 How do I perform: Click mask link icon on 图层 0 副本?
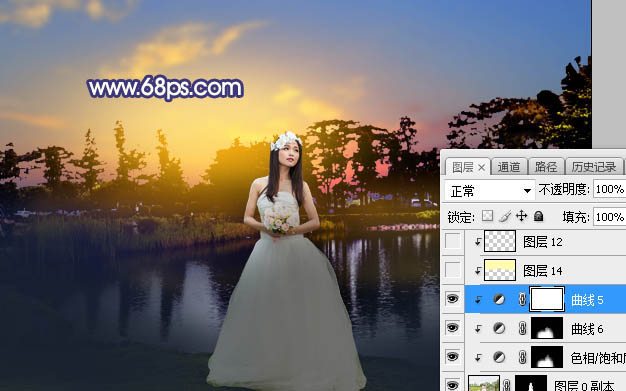point(506,385)
